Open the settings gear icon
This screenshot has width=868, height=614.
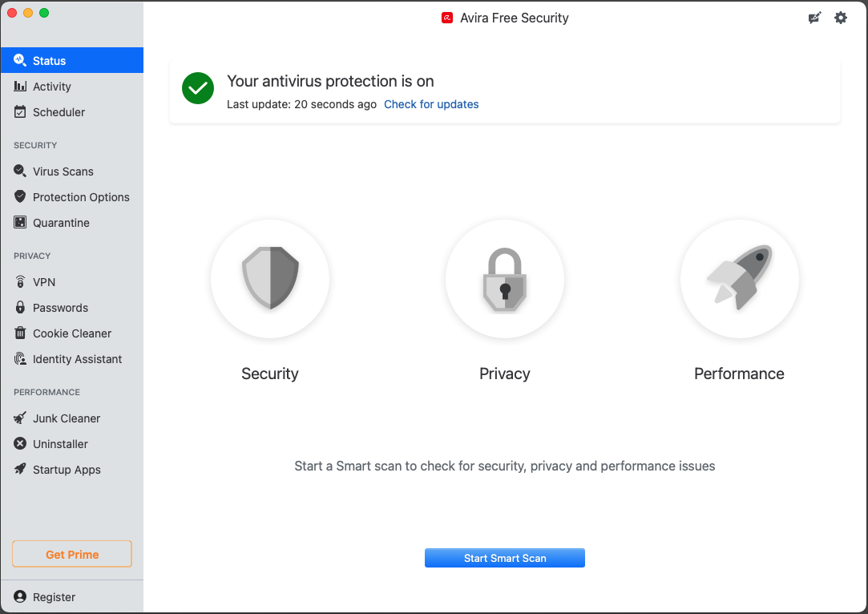coord(840,18)
